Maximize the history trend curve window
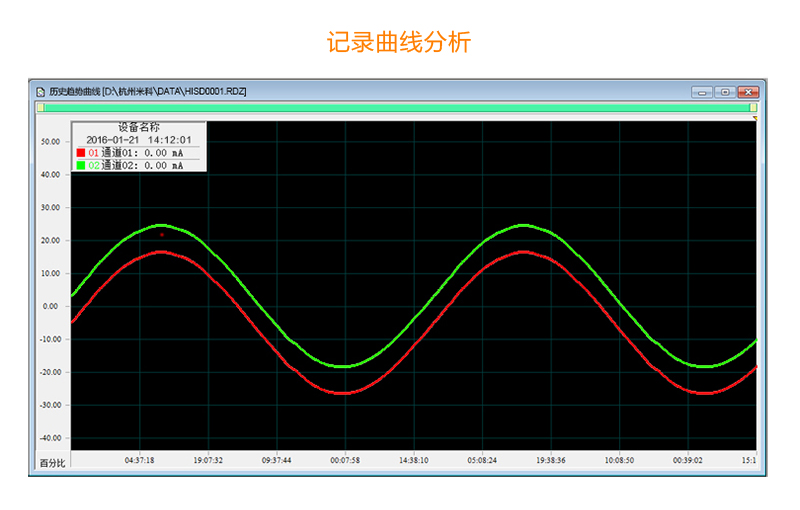 725,91
